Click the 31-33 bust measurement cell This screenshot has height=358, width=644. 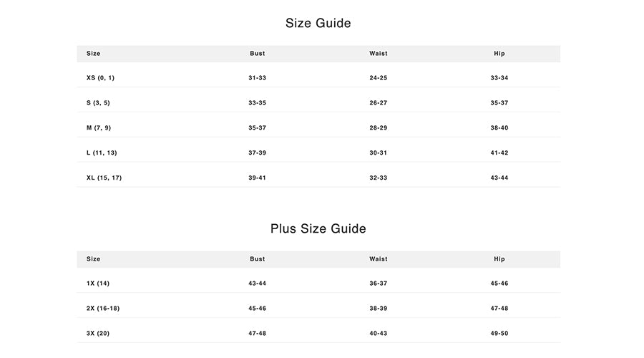pos(257,78)
